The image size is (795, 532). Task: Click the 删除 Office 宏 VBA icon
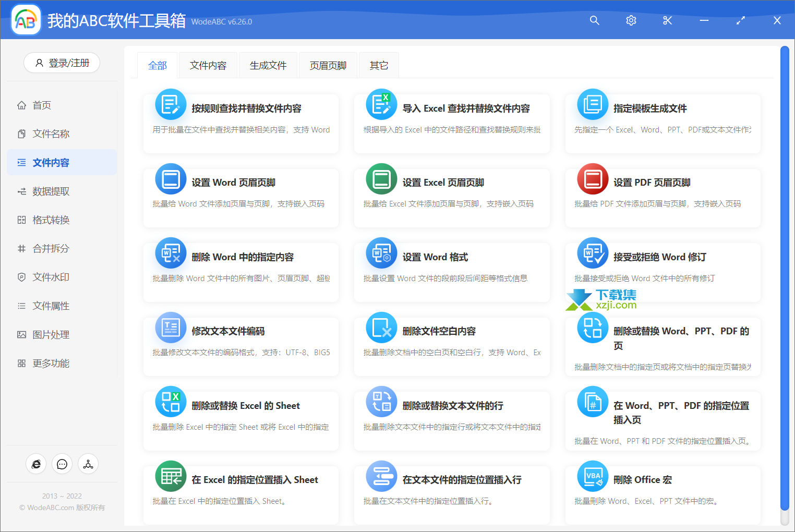point(593,476)
